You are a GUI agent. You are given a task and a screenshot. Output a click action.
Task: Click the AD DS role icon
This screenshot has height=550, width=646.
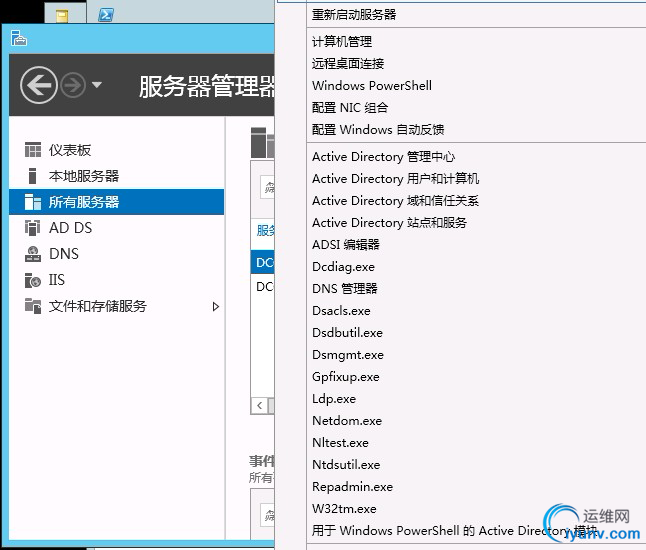pyautogui.click(x=33, y=227)
